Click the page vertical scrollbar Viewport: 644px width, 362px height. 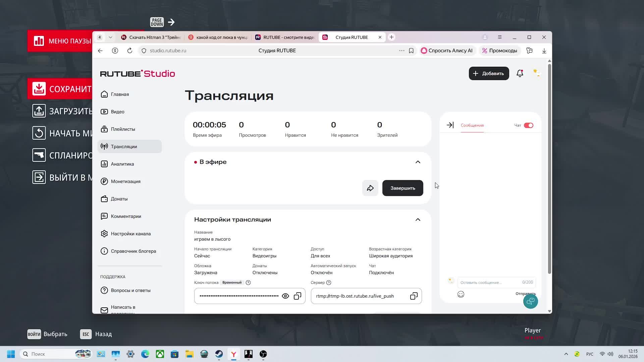549,168
